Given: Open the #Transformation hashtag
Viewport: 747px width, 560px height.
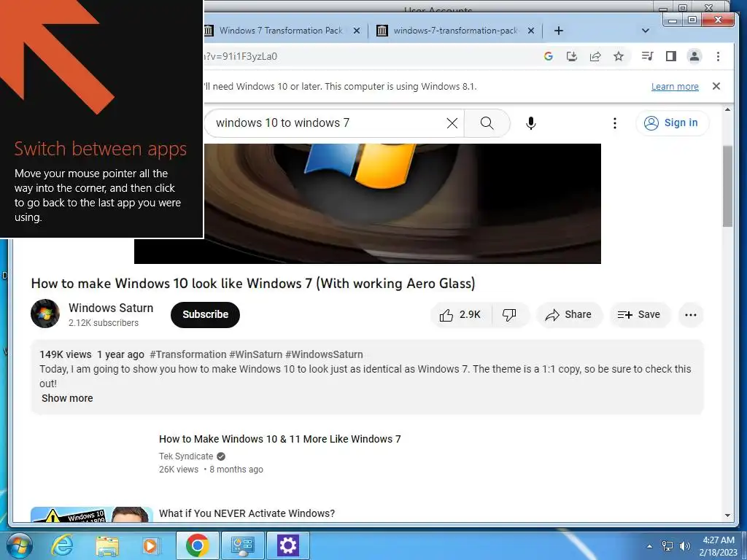Looking at the screenshot, I should 188,354.
